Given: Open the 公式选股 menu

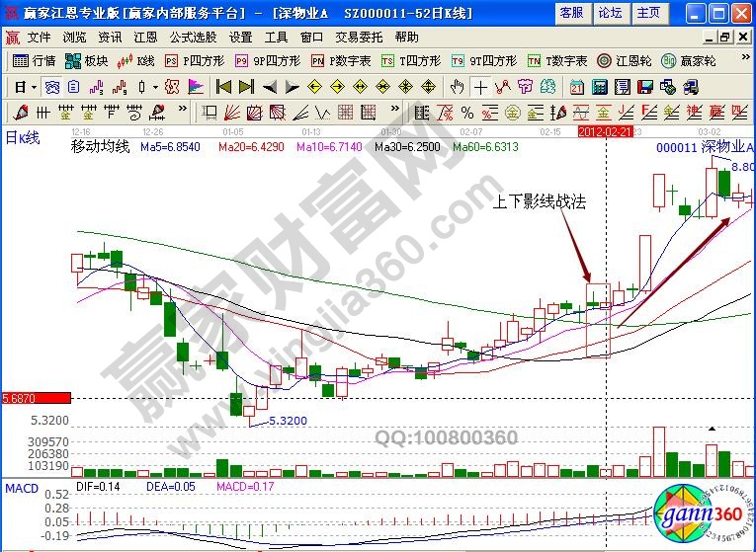Looking at the screenshot, I should [192, 37].
